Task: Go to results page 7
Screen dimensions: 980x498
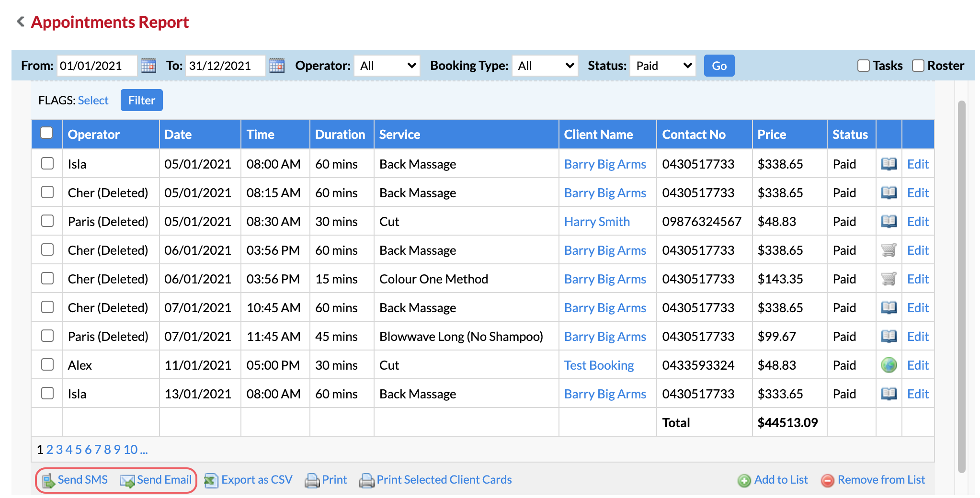Action: click(x=98, y=450)
